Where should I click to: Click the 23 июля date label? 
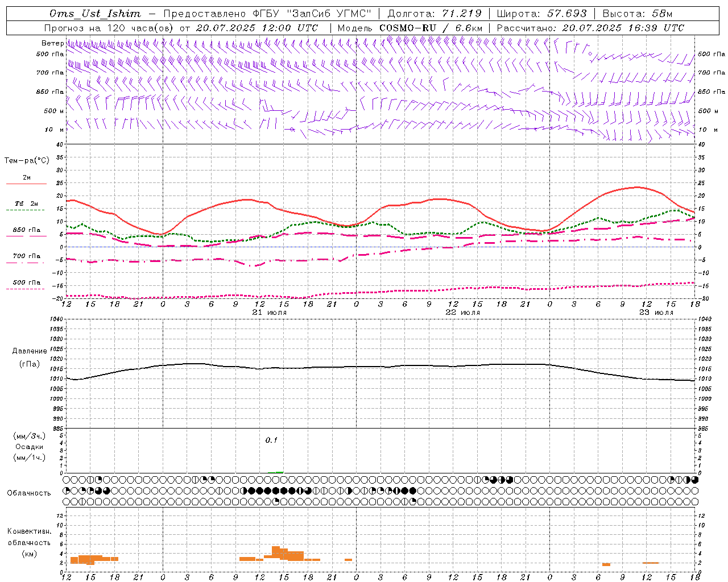pos(656,313)
